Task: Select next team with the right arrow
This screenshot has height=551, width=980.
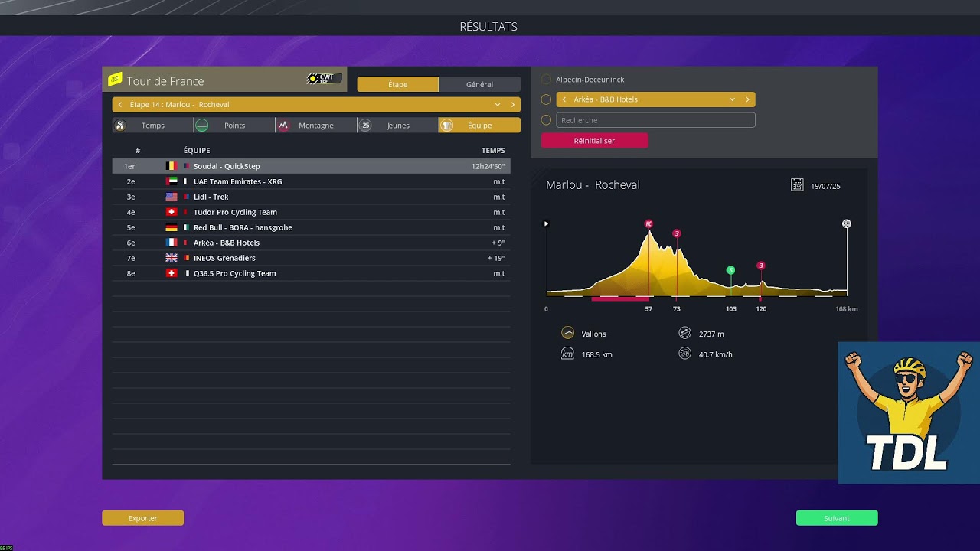Action: point(748,99)
